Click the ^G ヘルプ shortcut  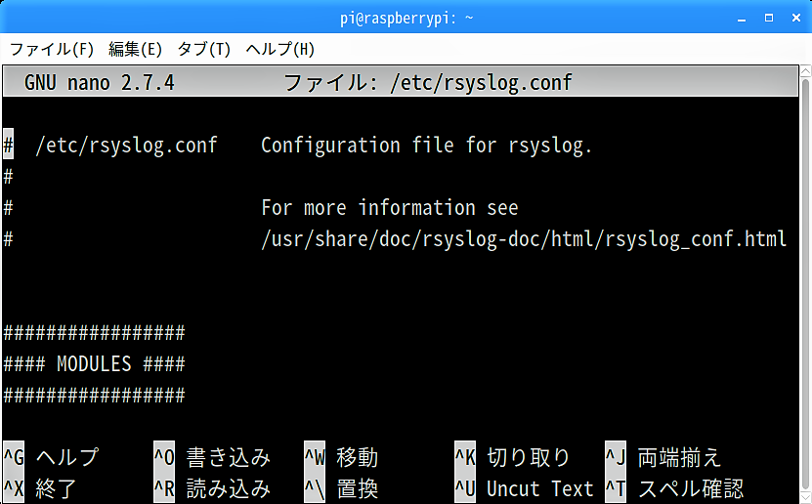pos(51,457)
